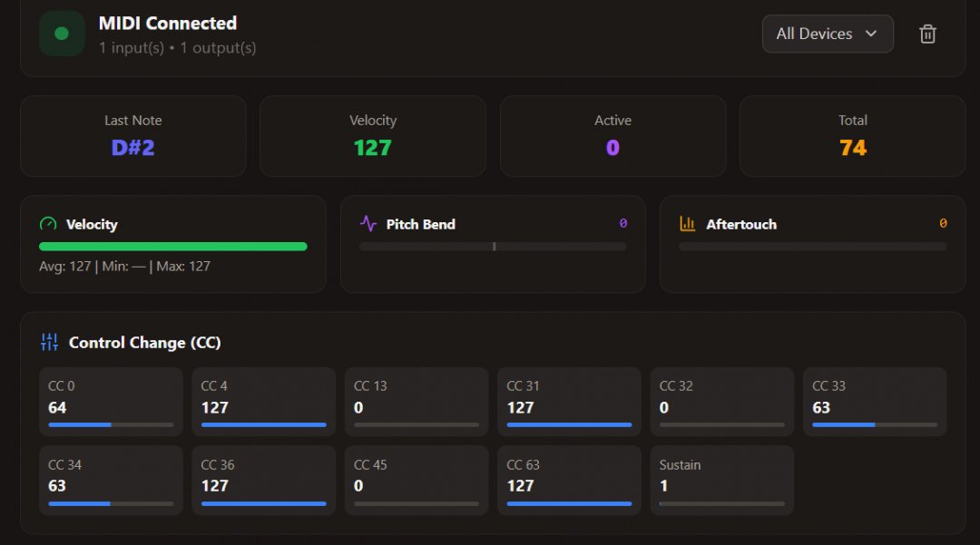Click the Aftertouch level bar
Image resolution: width=980 pixels, height=545 pixels.
[x=812, y=246]
